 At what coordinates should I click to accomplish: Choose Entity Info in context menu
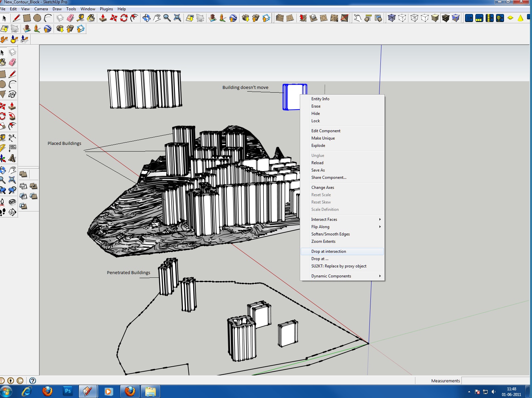tap(342, 99)
